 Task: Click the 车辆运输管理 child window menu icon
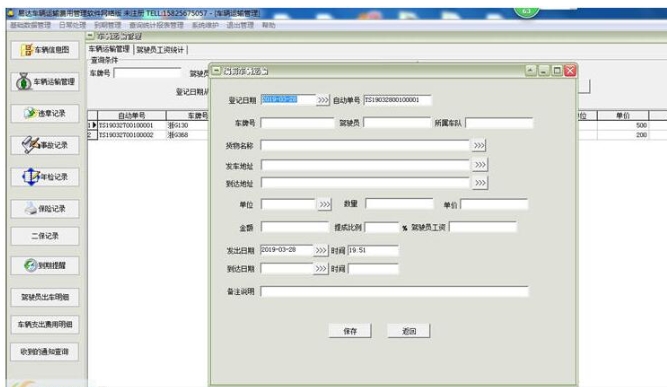click(91, 36)
